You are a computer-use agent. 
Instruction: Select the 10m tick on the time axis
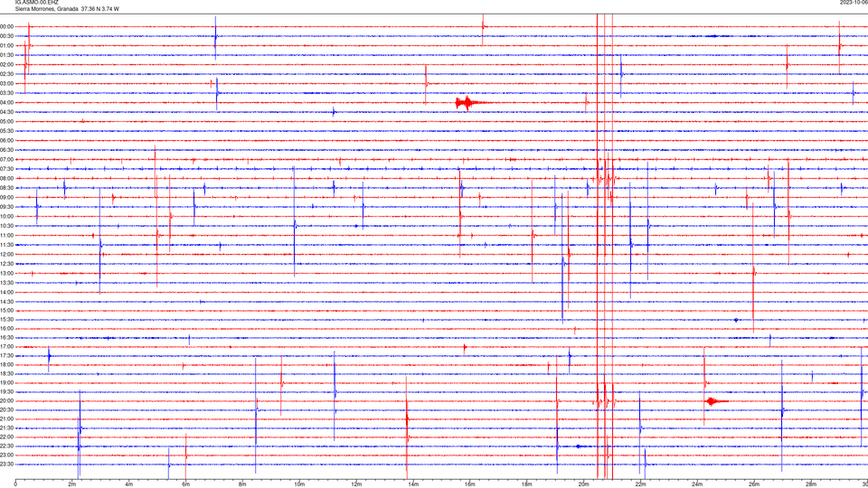tap(299, 484)
